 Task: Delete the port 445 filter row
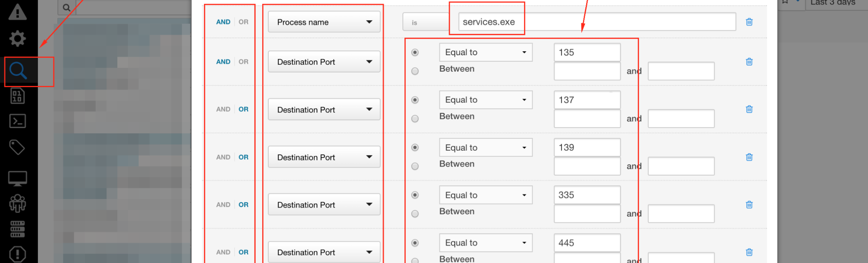pyautogui.click(x=749, y=252)
